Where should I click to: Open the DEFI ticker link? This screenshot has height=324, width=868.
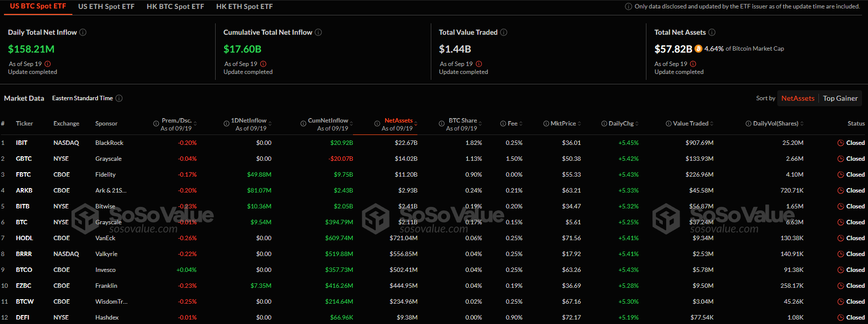point(22,318)
